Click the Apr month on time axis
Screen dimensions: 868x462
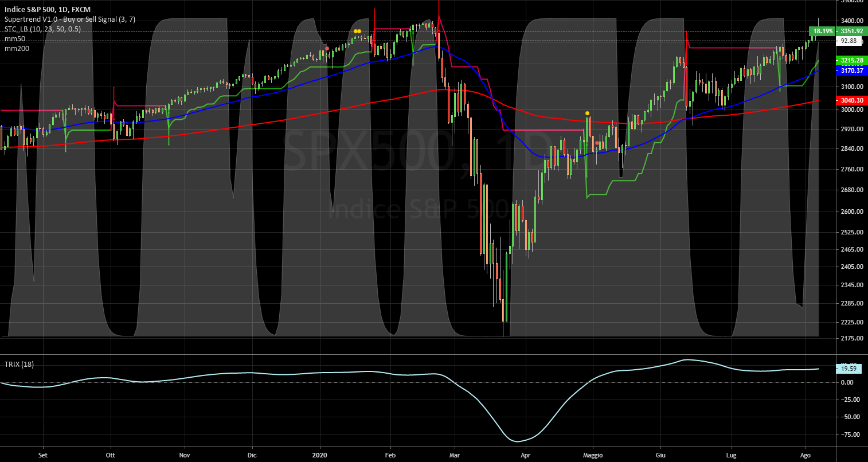tap(525, 456)
